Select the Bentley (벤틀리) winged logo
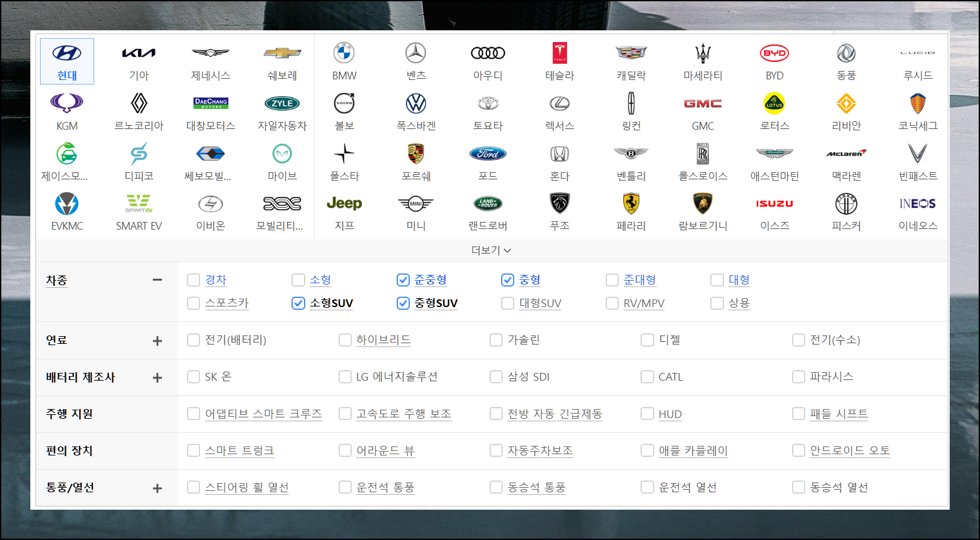 631,154
